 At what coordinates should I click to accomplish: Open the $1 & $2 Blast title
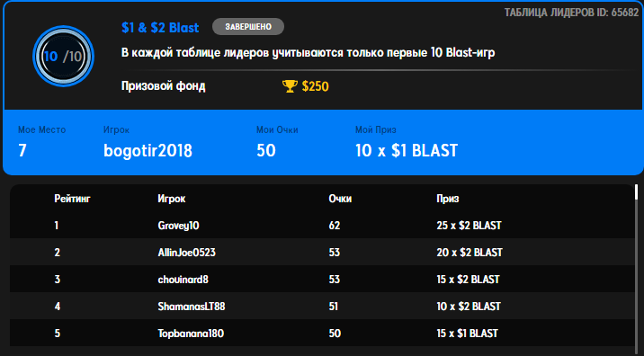tap(160, 28)
